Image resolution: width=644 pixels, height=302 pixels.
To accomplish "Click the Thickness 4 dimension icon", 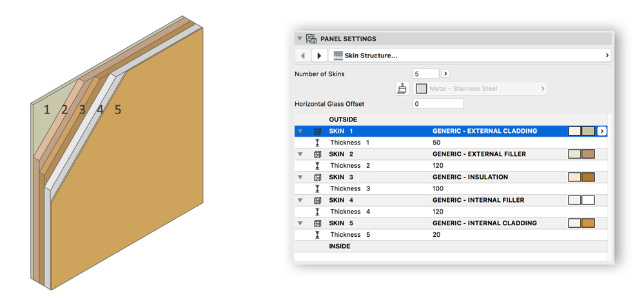I will [x=317, y=212].
